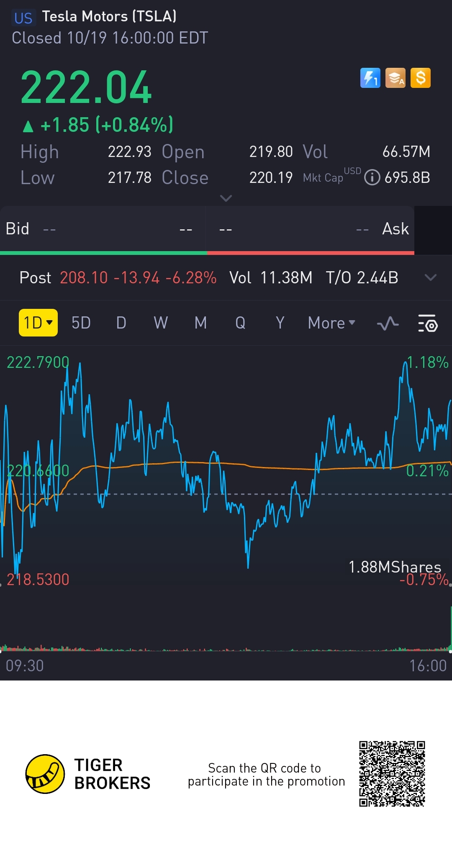452x868 pixels.
Task: Tap the Bid price panel
Action: [x=103, y=229]
